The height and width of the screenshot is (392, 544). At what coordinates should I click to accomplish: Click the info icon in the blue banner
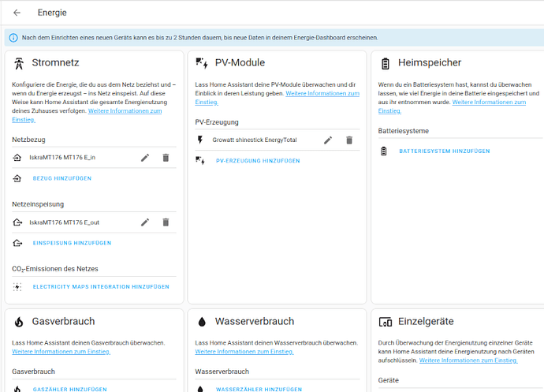point(13,37)
